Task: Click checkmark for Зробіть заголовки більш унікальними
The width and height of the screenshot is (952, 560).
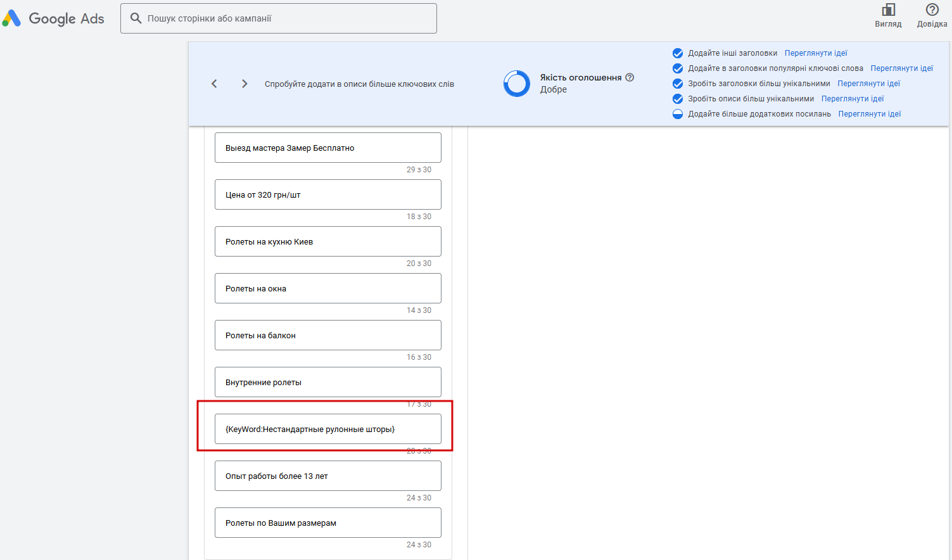Action: coord(678,84)
